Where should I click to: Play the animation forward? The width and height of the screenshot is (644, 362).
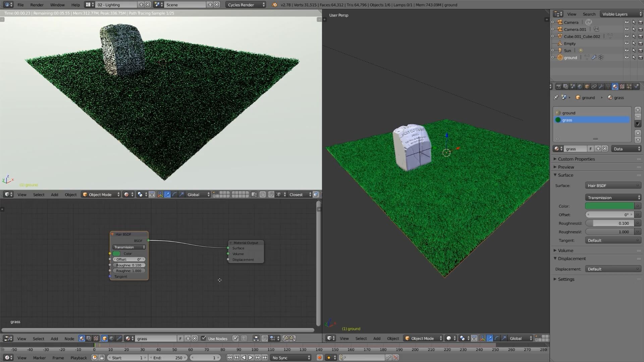[x=251, y=358]
